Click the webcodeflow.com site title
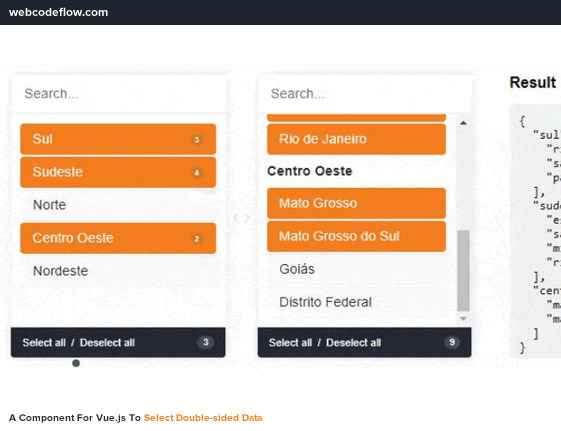The image size is (561, 431). pos(58,12)
